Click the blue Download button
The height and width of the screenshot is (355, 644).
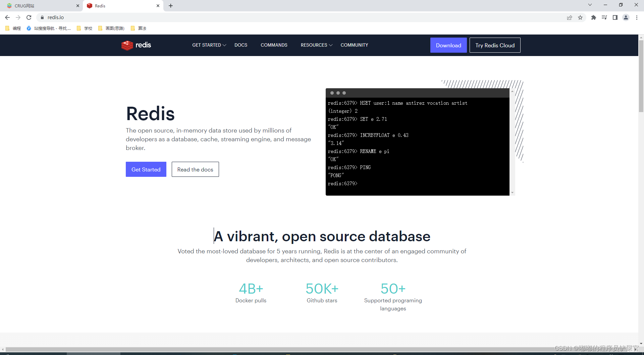tap(448, 45)
